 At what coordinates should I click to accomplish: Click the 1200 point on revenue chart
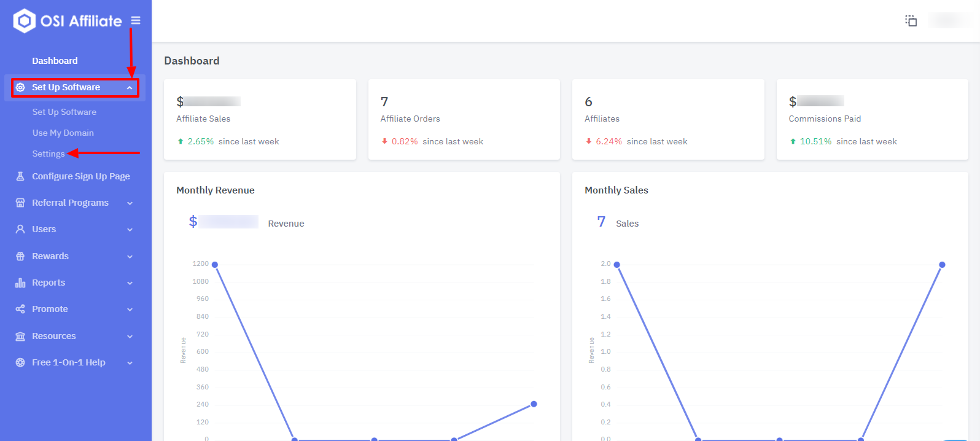click(215, 265)
